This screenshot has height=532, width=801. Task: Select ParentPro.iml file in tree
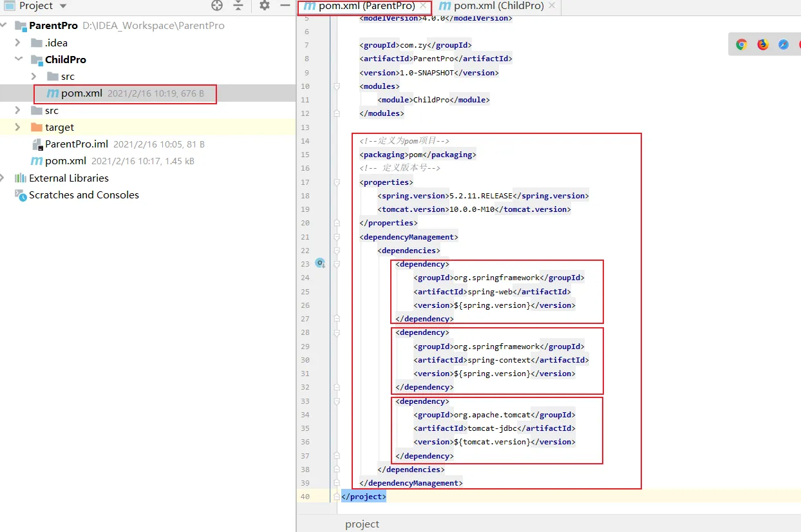tap(76, 144)
